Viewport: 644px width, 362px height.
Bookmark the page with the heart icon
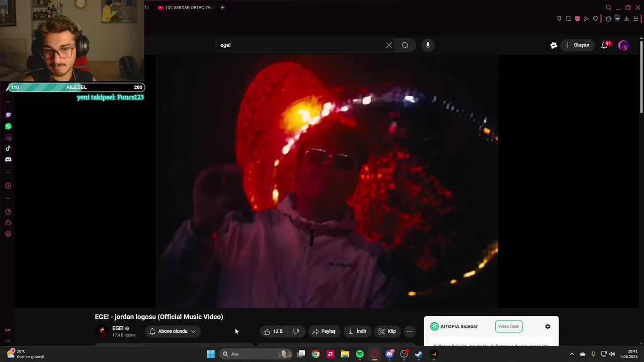click(x=595, y=19)
